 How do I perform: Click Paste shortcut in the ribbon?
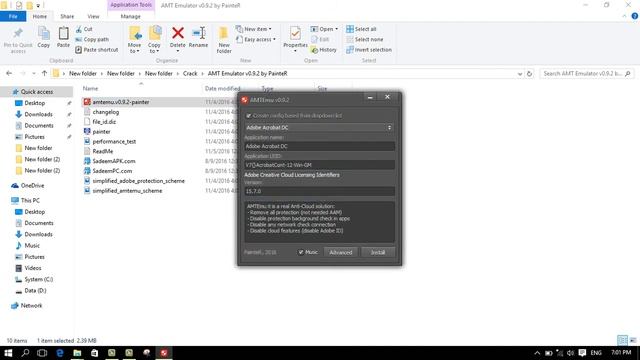click(97, 50)
